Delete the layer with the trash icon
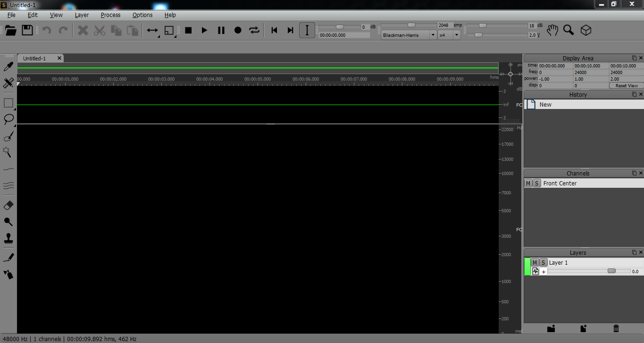Image resolution: width=644 pixels, height=343 pixels. [x=616, y=328]
